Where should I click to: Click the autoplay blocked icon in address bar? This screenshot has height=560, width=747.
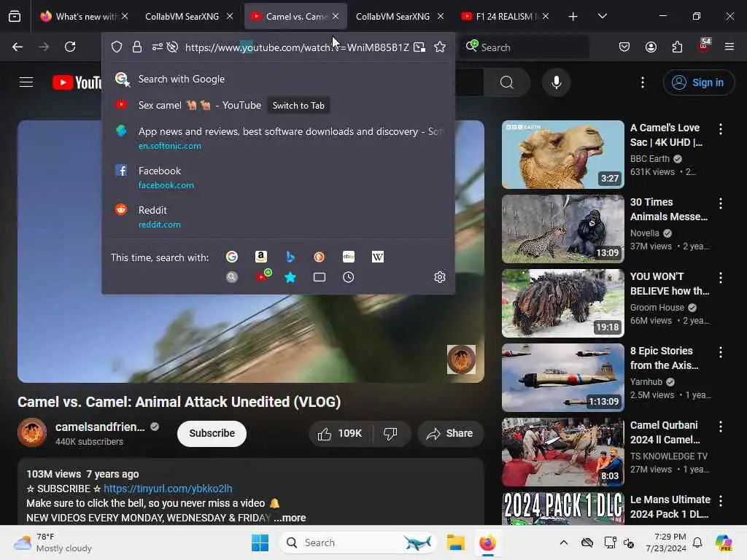tap(172, 47)
